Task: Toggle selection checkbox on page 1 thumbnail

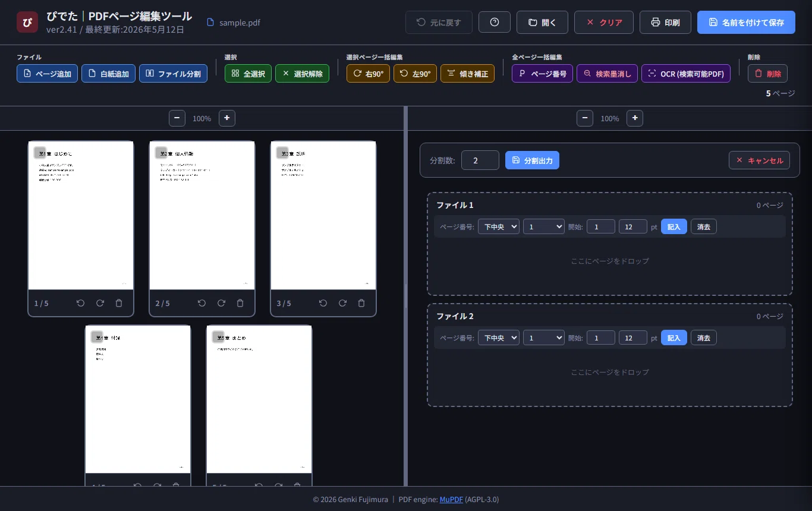Action: (40, 153)
